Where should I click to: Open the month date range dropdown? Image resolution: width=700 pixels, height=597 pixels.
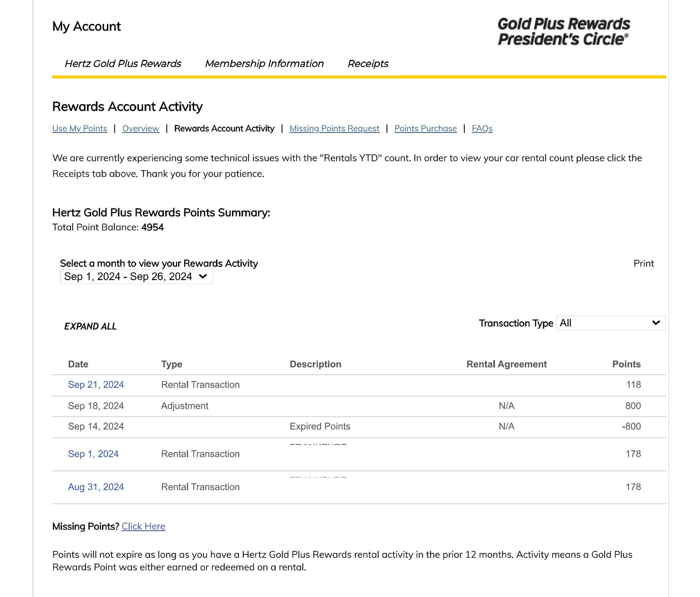tap(136, 277)
